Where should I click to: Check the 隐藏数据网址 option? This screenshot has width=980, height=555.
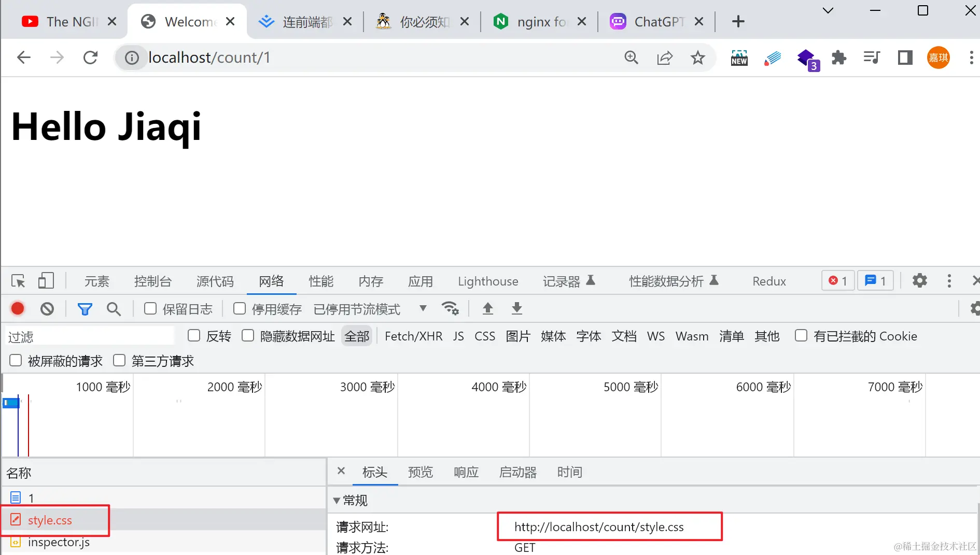(x=248, y=336)
